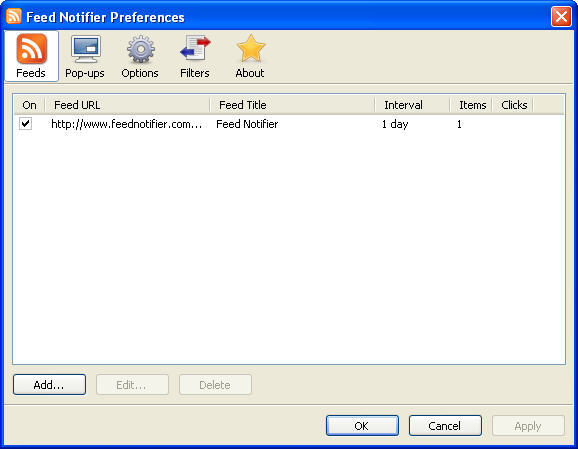This screenshot has width=578, height=449.
Task: Sort by the Interval column header
Action: (412, 105)
